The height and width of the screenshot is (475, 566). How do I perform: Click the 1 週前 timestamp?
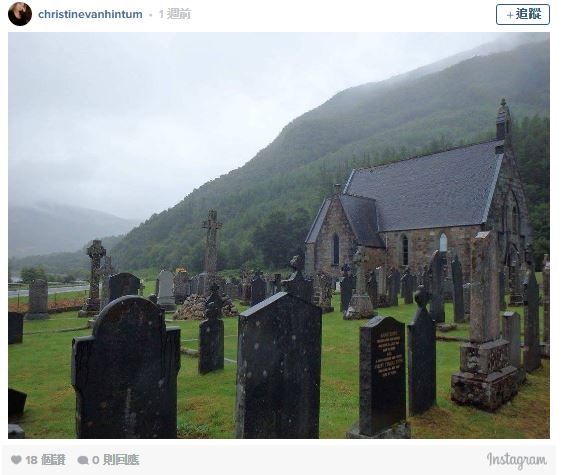pyautogui.click(x=175, y=14)
